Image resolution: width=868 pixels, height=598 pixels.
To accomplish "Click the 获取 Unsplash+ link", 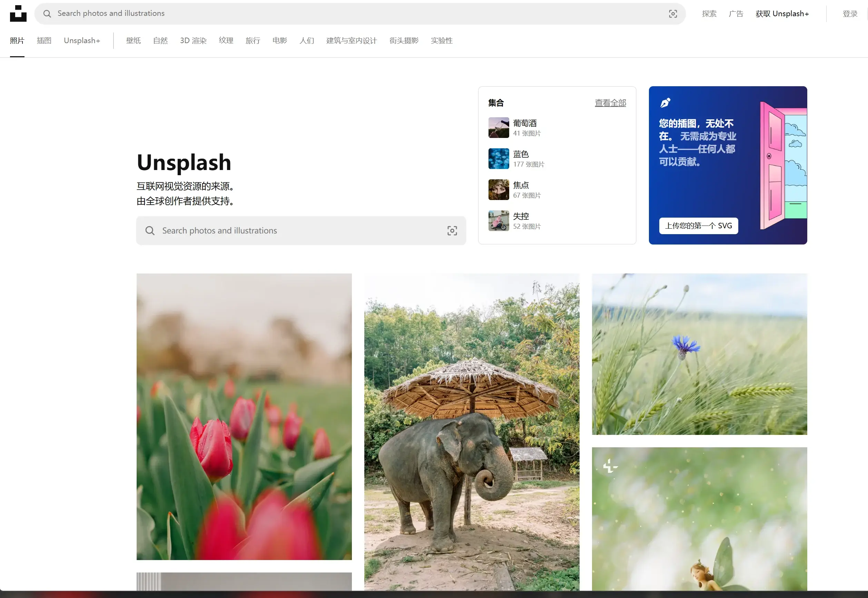I will pos(781,13).
